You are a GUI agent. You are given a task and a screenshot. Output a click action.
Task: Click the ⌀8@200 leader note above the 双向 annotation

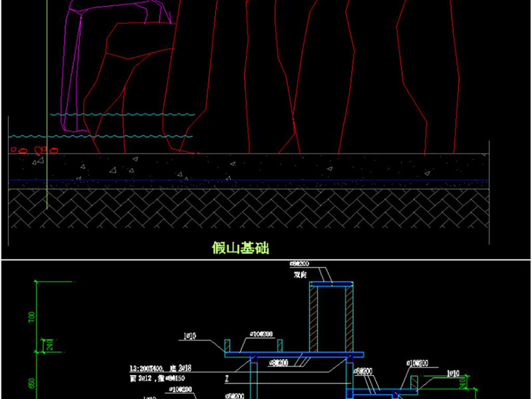pyautogui.click(x=299, y=263)
